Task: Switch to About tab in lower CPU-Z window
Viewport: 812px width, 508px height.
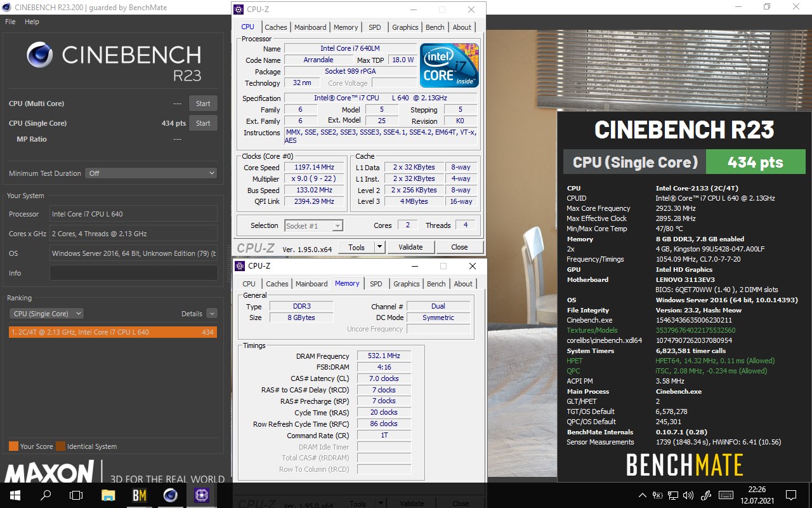Action: pyautogui.click(x=463, y=284)
